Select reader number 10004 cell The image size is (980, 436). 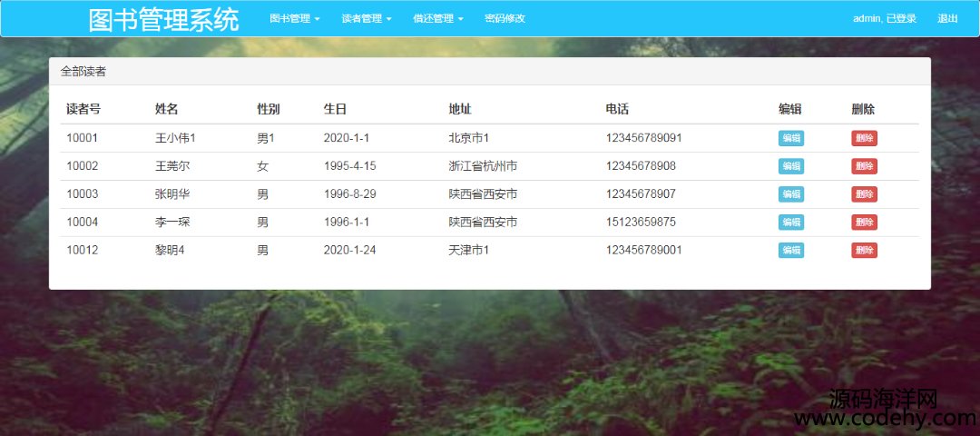[82, 222]
